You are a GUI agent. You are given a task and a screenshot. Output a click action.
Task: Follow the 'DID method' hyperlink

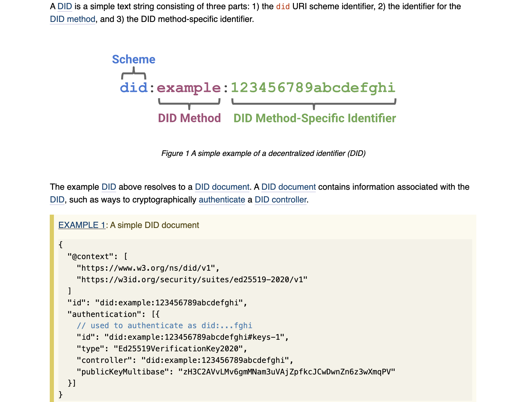pyautogui.click(x=73, y=19)
